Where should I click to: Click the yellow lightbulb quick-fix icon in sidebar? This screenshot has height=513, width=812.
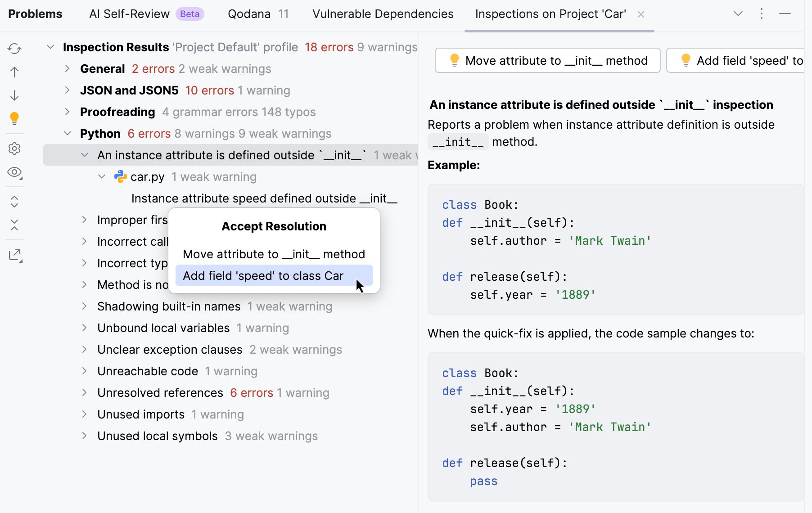pos(14,118)
